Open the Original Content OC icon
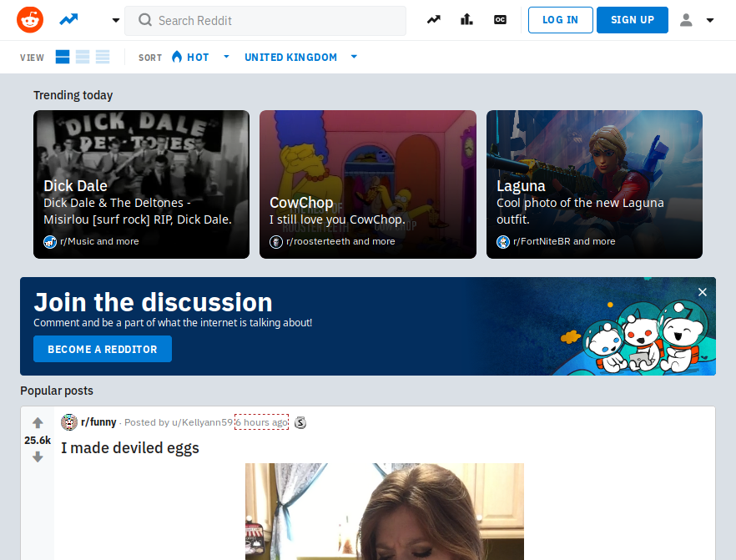This screenshot has height=560, width=736. pyautogui.click(x=500, y=20)
